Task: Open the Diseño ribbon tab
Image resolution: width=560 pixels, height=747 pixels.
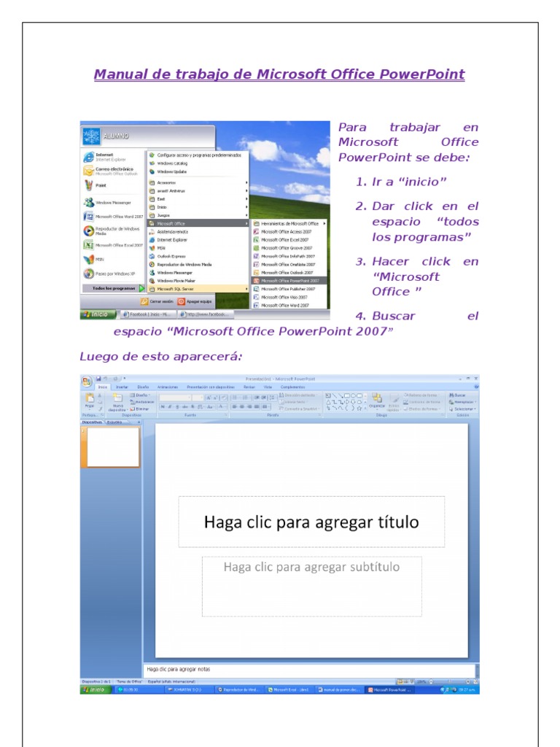Action: tap(143, 387)
